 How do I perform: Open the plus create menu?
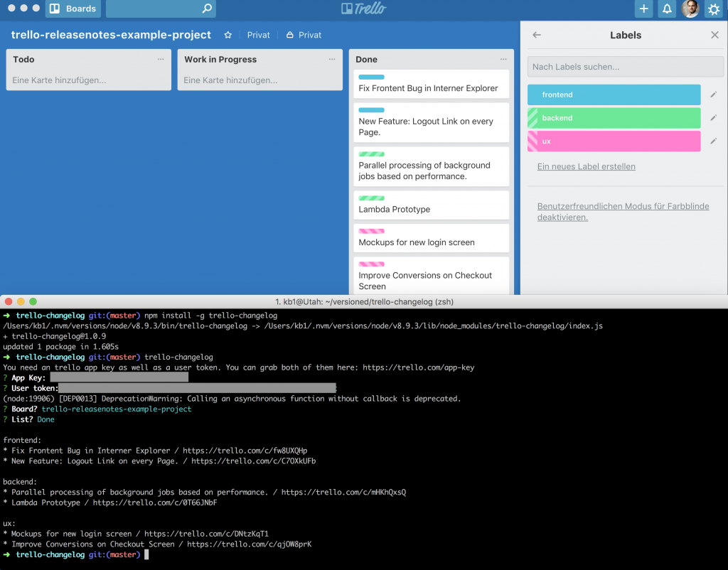(x=643, y=9)
